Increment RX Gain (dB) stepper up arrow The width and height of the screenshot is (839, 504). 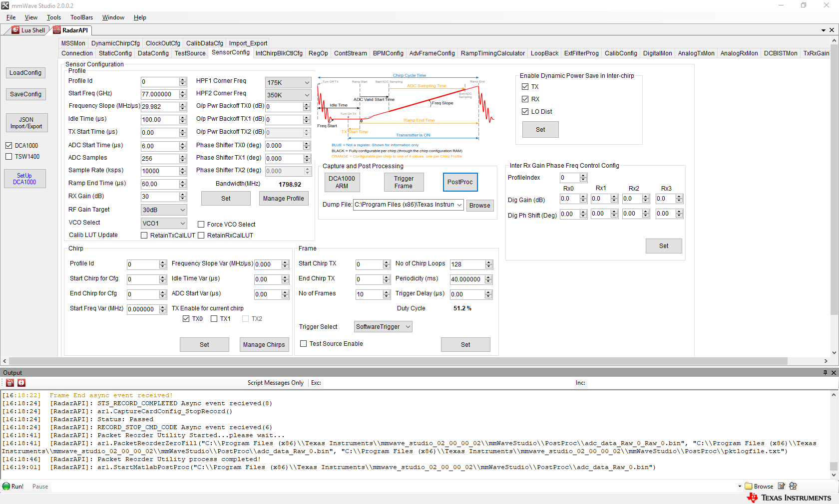pos(183,194)
